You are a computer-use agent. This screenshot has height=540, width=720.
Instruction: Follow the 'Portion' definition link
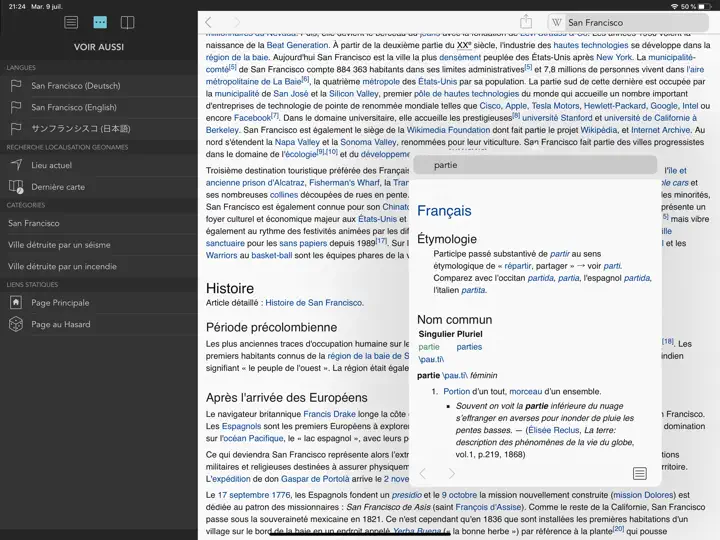(456, 392)
